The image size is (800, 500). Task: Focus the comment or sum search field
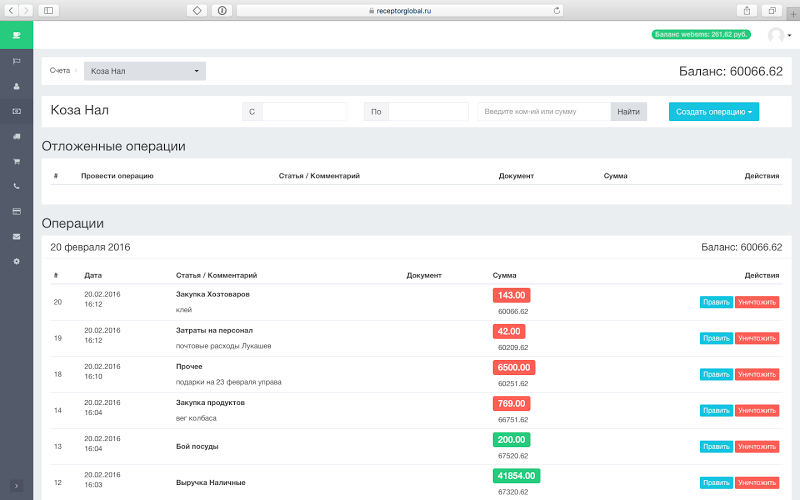[544, 111]
